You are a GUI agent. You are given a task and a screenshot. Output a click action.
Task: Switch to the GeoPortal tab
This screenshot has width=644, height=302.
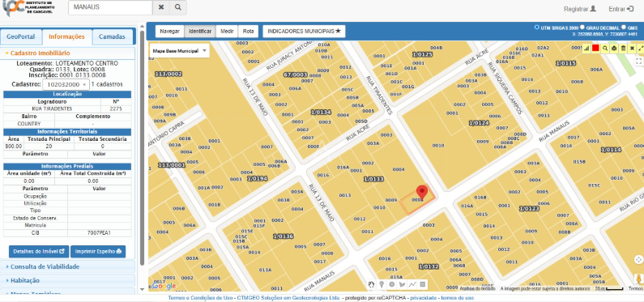coord(21,36)
